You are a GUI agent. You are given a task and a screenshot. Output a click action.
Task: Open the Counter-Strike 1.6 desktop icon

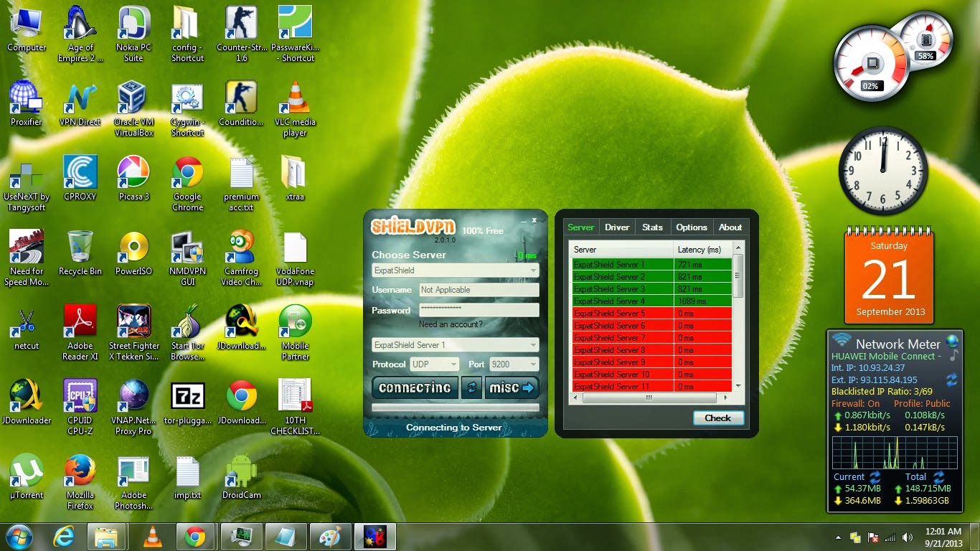(x=241, y=34)
